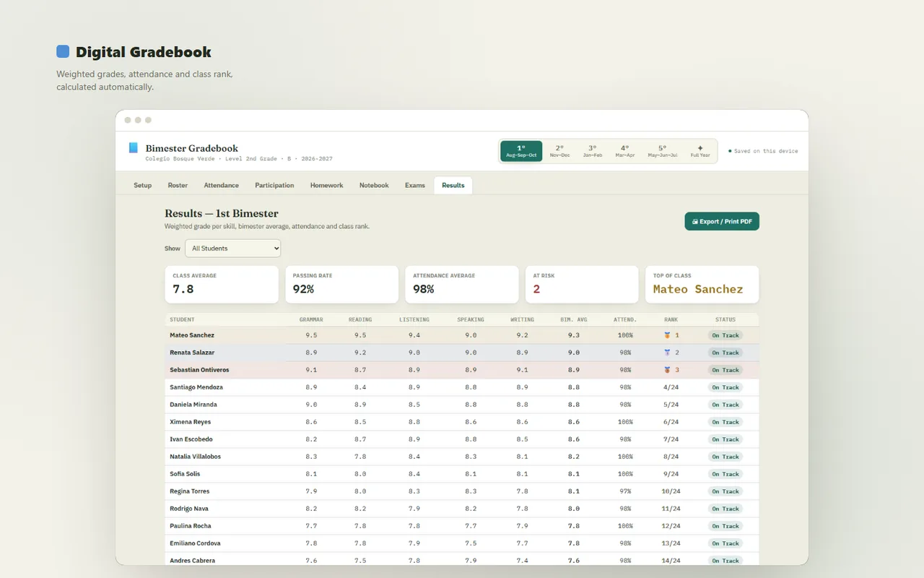The width and height of the screenshot is (924, 578).
Task: Click the At Risk card
Action: pyautogui.click(x=582, y=284)
